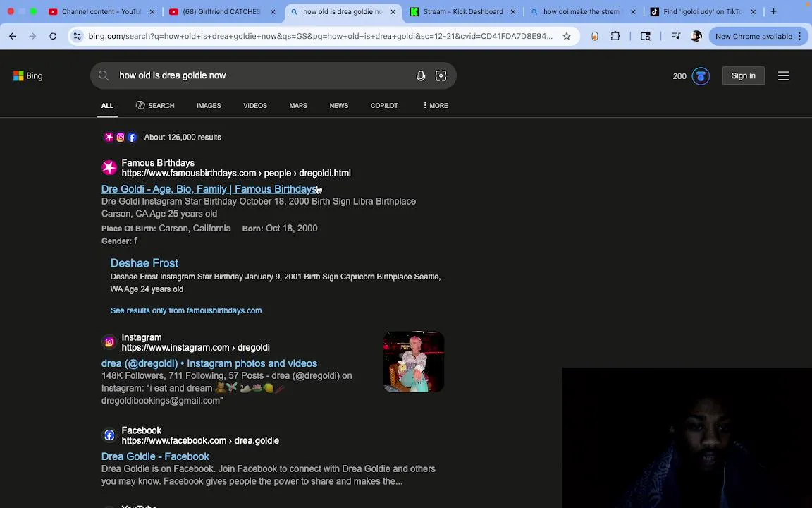812x508 pixels.
Task: Click the Facebook result favicon
Action: click(x=109, y=435)
